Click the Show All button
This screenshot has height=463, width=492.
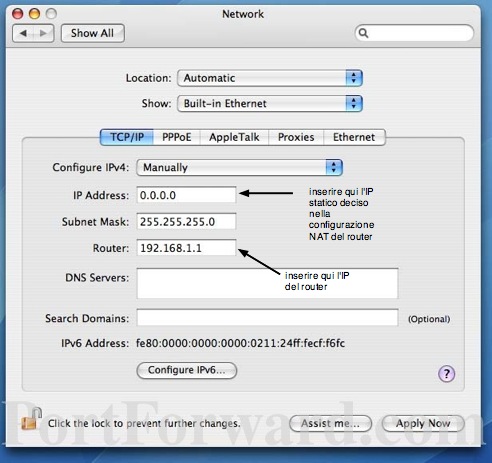tap(93, 33)
